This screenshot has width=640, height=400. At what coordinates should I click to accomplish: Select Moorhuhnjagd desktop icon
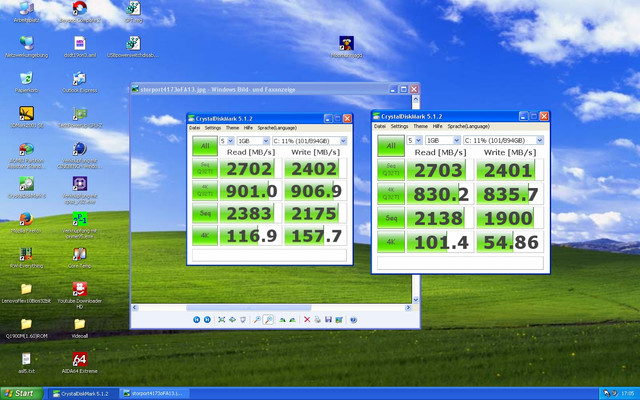pyautogui.click(x=347, y=47)
